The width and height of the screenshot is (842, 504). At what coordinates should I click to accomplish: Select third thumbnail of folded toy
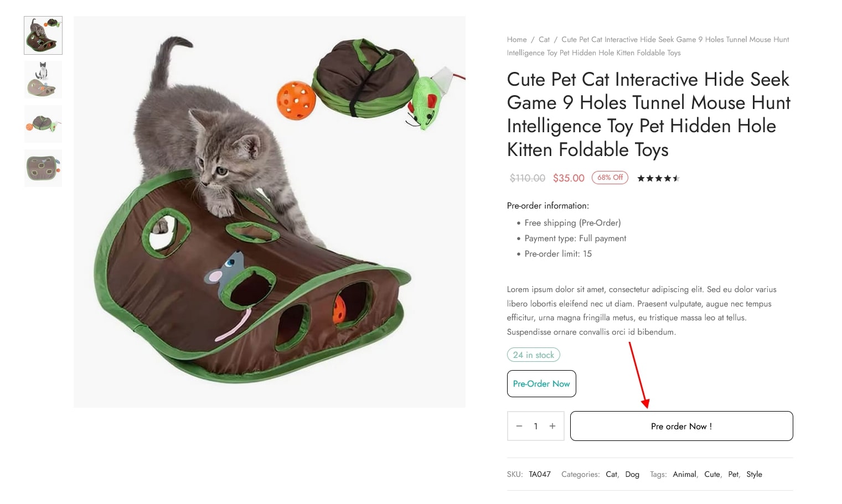43,124
